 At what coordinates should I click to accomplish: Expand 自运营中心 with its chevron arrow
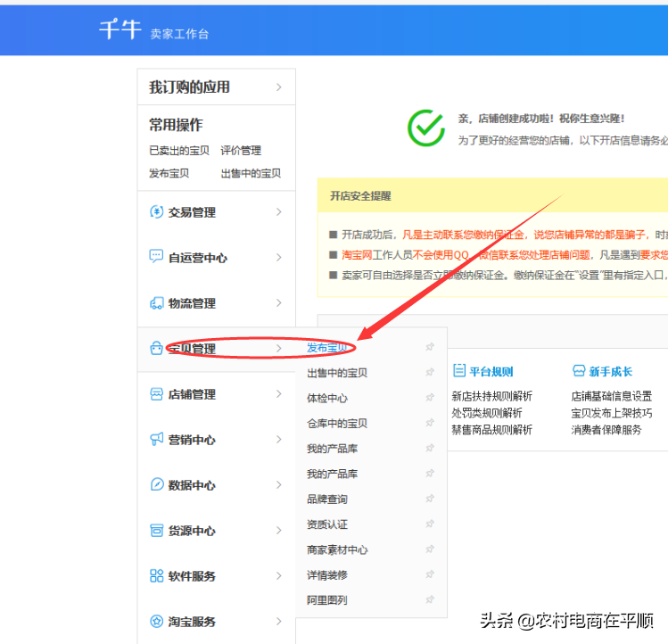pos(278,257)
